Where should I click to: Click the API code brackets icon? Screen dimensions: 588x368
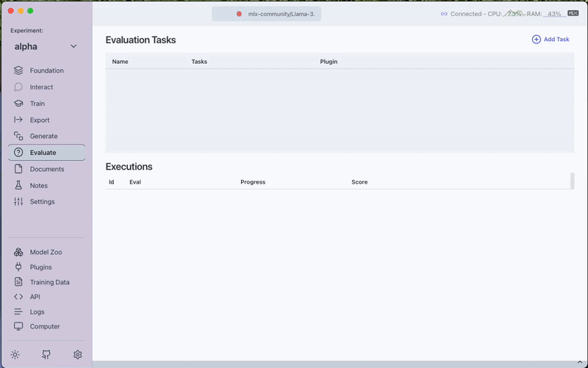click(18, 297)
